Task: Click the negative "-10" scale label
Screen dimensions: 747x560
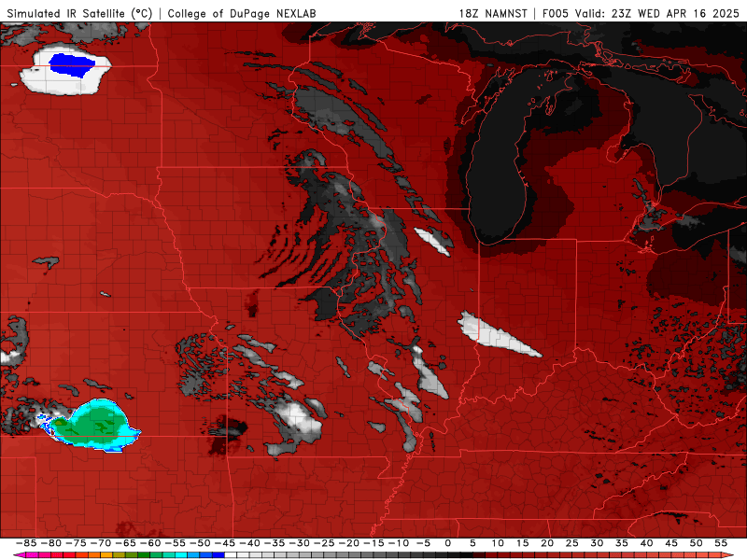Action: click(x=398, y=543)
